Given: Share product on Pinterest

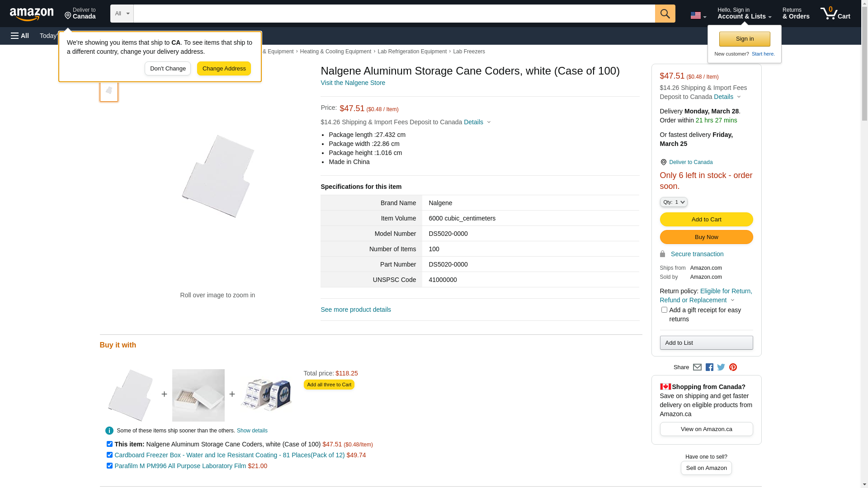Looking at the screenshot, I should coord(733,367).
